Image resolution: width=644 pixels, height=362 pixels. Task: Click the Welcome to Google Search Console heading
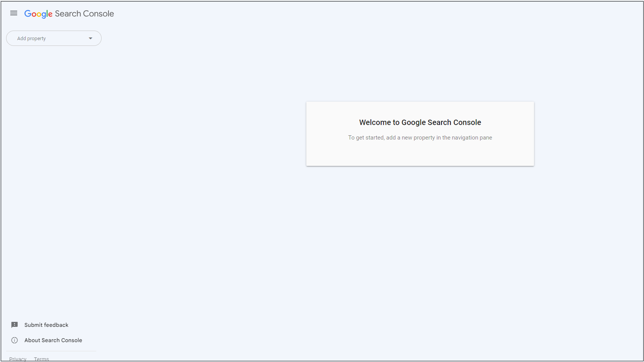(420, 122)
